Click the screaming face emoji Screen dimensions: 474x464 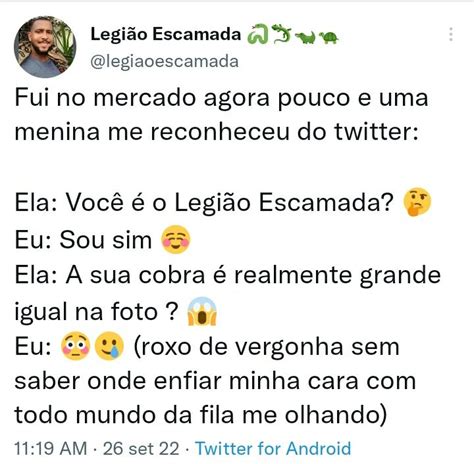tap(202, 311)
